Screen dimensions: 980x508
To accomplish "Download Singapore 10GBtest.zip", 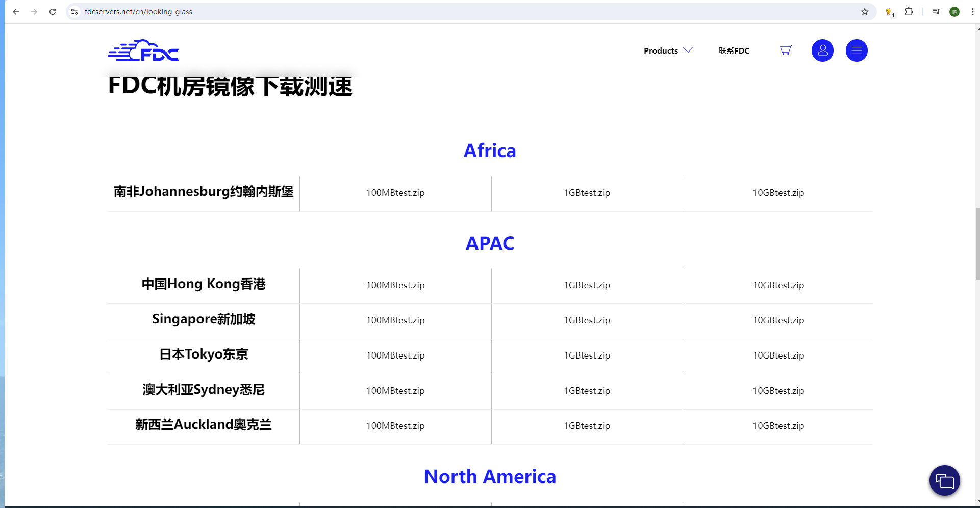I will [778, 320].
